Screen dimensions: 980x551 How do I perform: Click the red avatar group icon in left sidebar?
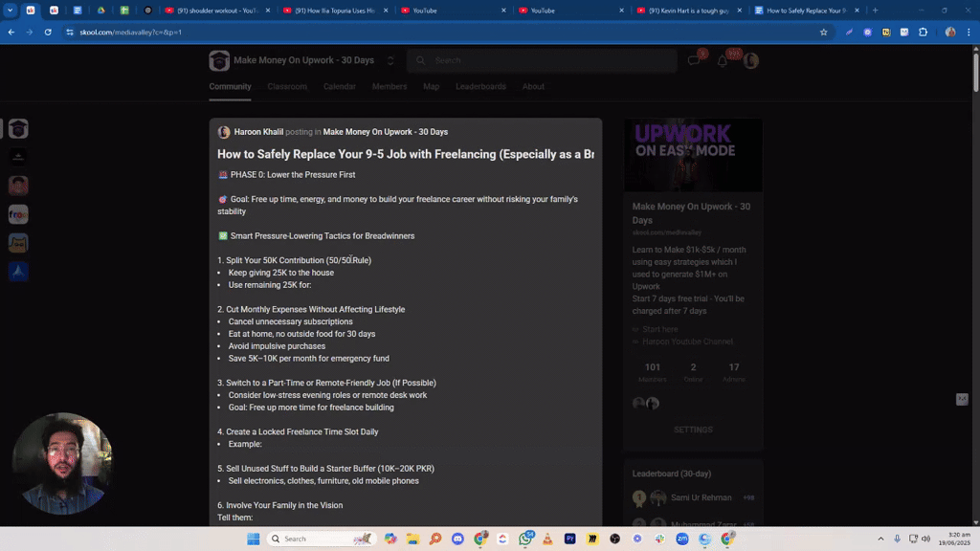(x=18, y=186)
